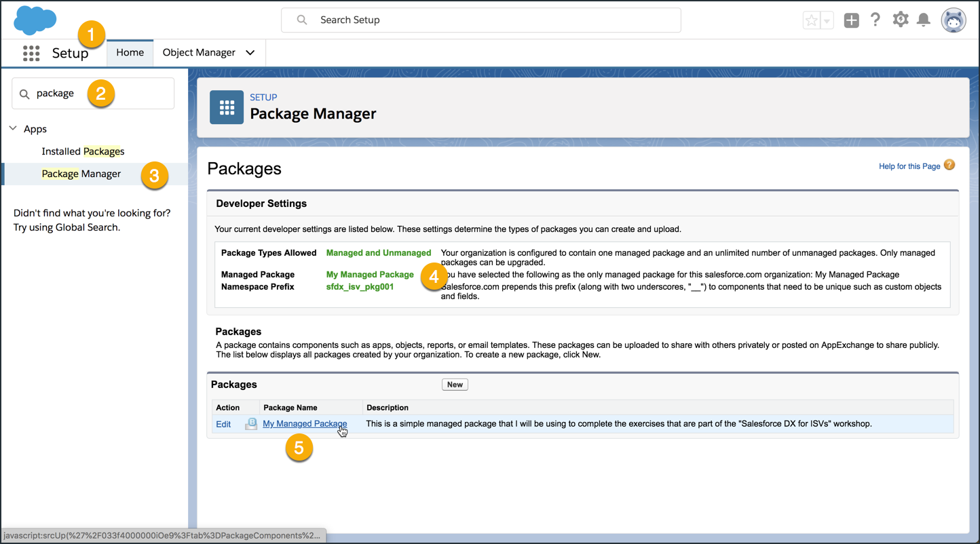Viewport: 980px width, 544px height.
Task: Click the Global Actions plus icon
Action: coord(851,20)
